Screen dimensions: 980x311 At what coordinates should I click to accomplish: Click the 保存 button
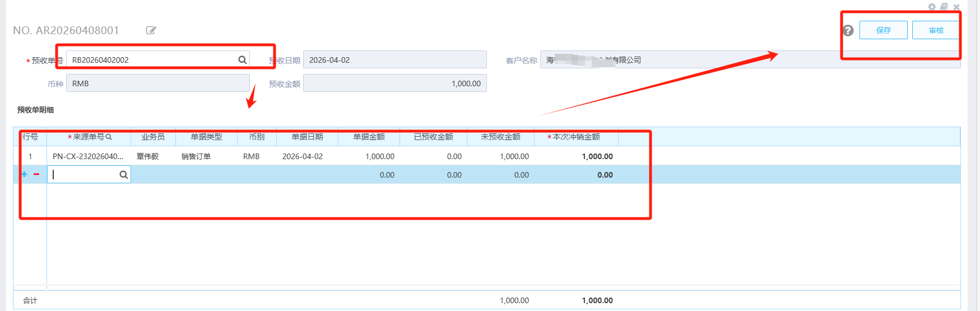(x=884, y=30)
